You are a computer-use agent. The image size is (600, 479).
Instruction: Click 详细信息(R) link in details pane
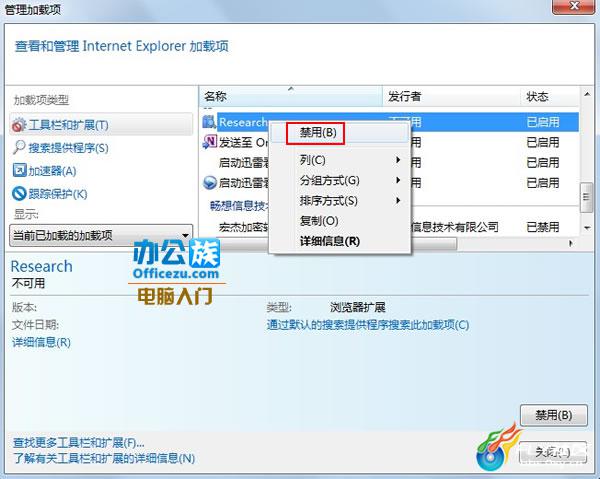pos(41,342)
